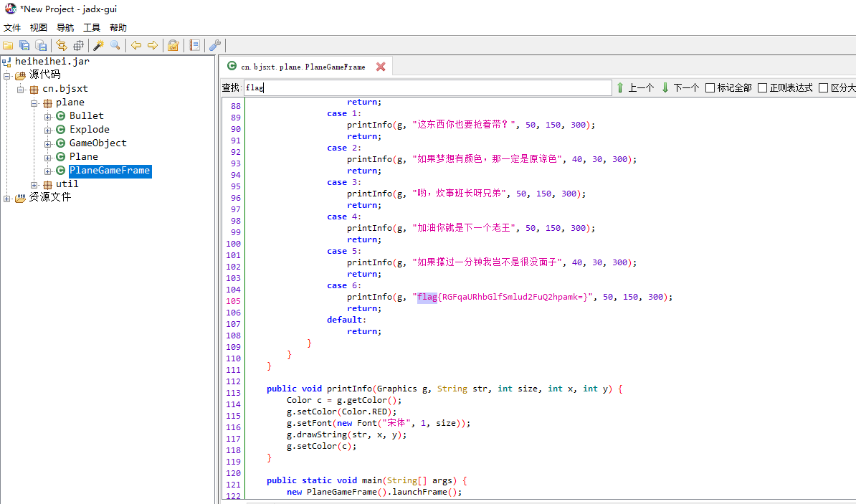Select the 源代码 folder in the tree
Screen dimensions: 856x504
(44, 75)
